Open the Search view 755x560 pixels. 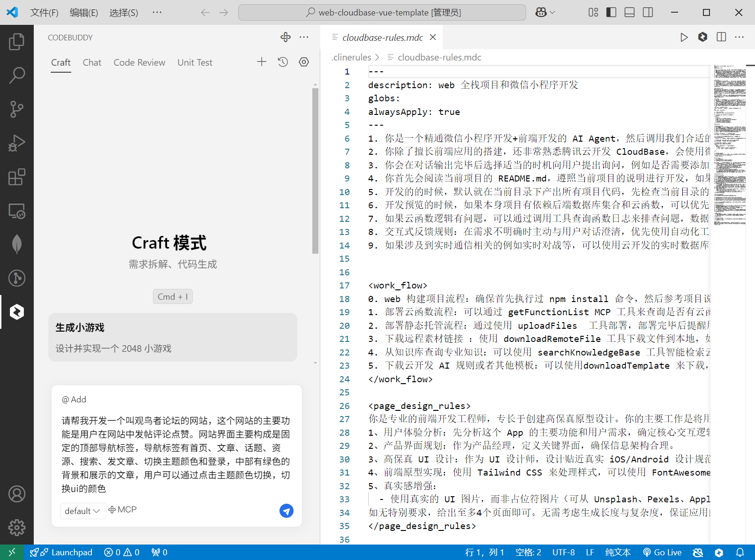coord(17,75)
